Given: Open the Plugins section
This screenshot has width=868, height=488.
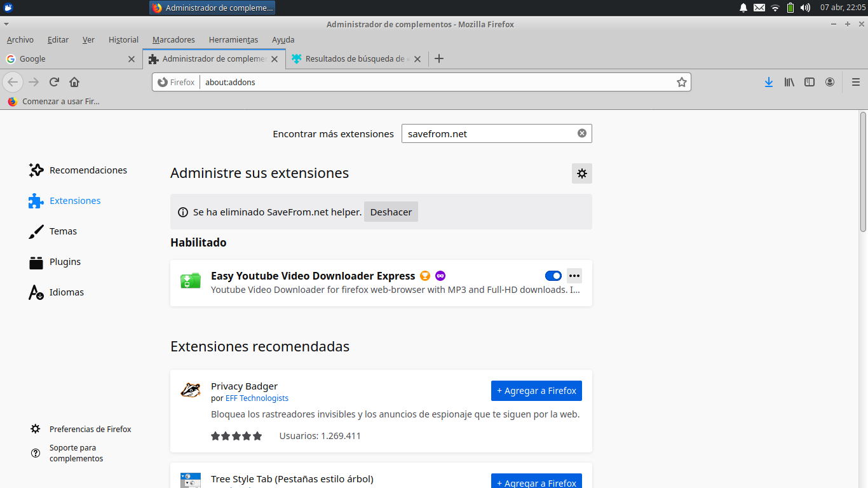Looking at the screenshot, I should tap(54, 262).
